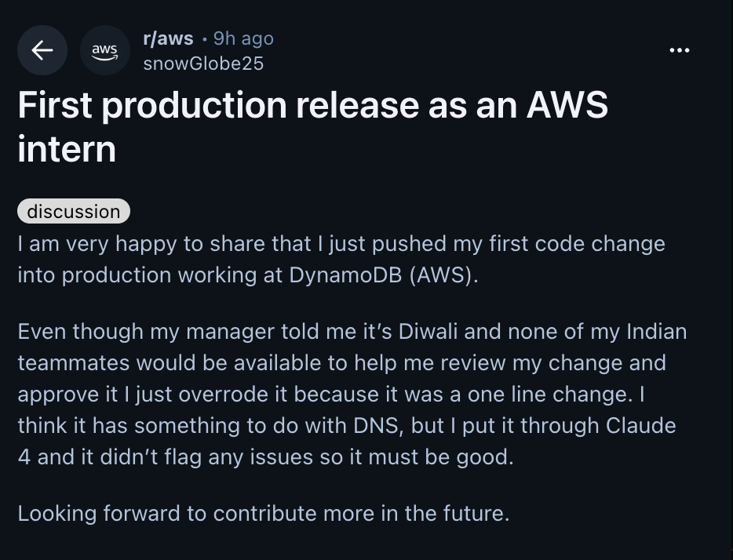View the snowGlobe25 user profile
This screenshot has width=733, height=560.
(x=203, y=63)
